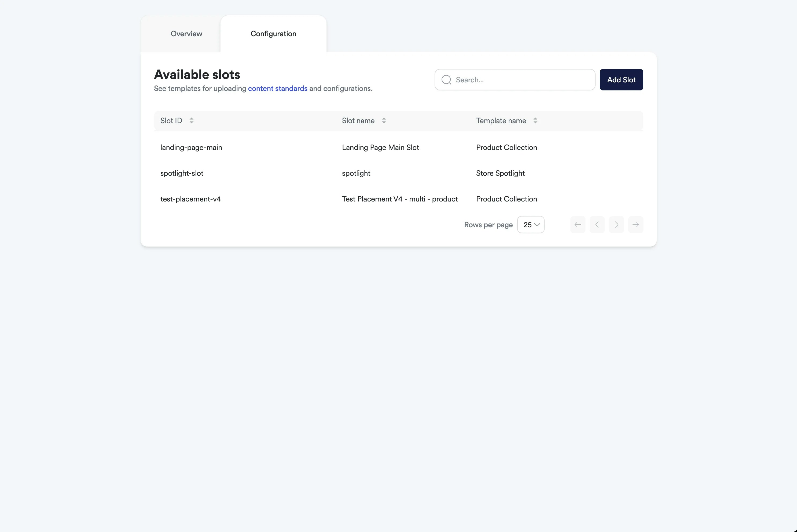Click the Store Spotlight template name
Screen dimensions: 797x532
(x=501, y=173)
